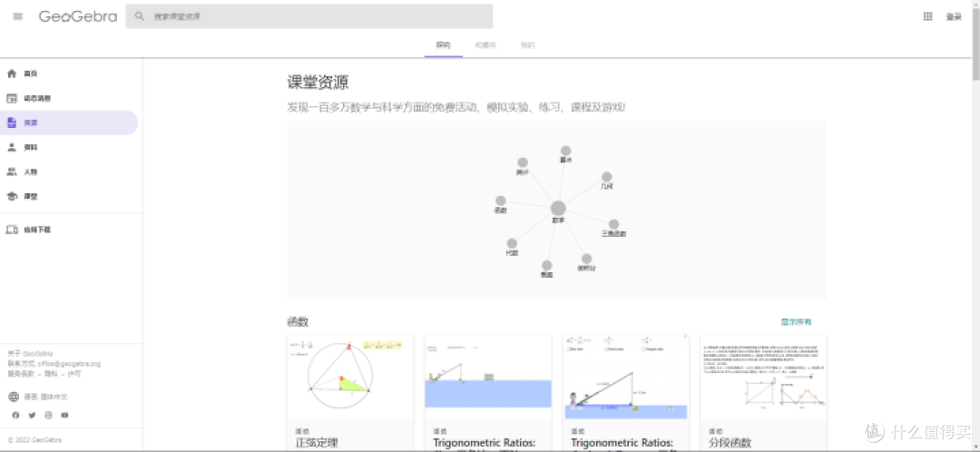Open the app downloads sidebar item
Viewport: 980px width, 452px height.
pos(69,230)
